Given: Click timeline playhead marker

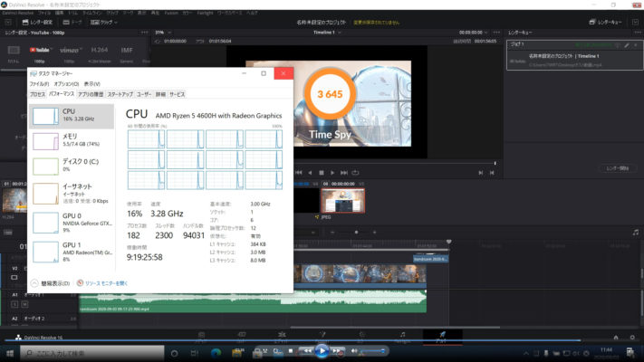Looking at the screenshot, I should [449, 242].
